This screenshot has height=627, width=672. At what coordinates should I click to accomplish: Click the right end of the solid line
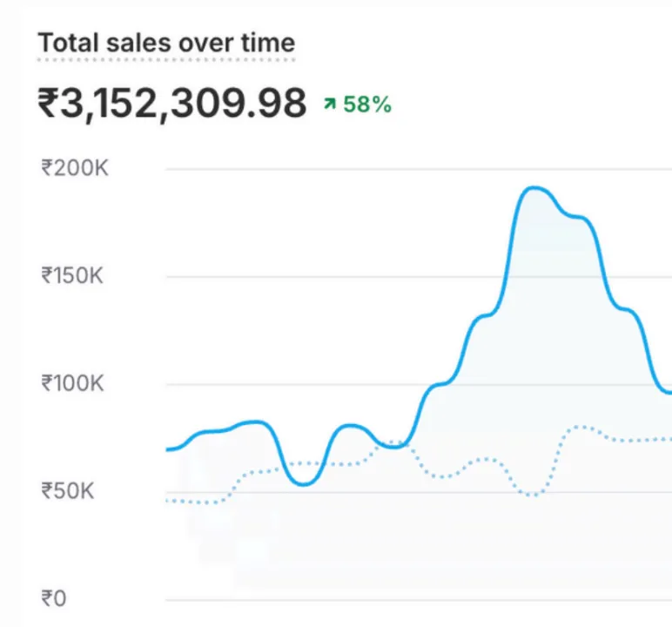click(669, 394)
